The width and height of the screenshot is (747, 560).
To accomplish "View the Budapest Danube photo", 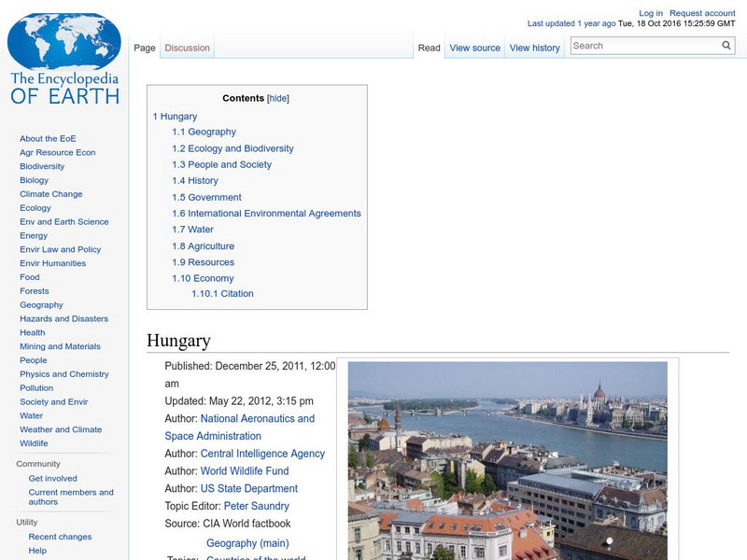I will pos(509,457).
